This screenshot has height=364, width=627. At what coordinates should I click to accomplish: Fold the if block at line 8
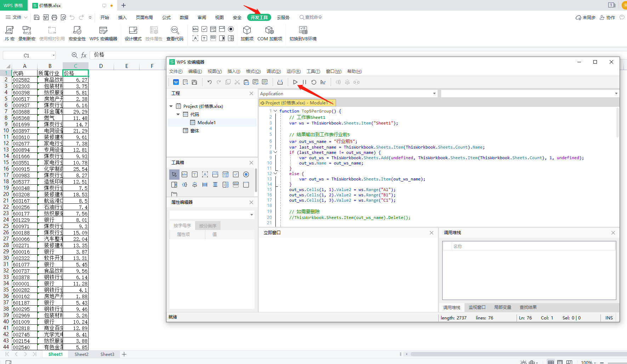click(275, 152)
